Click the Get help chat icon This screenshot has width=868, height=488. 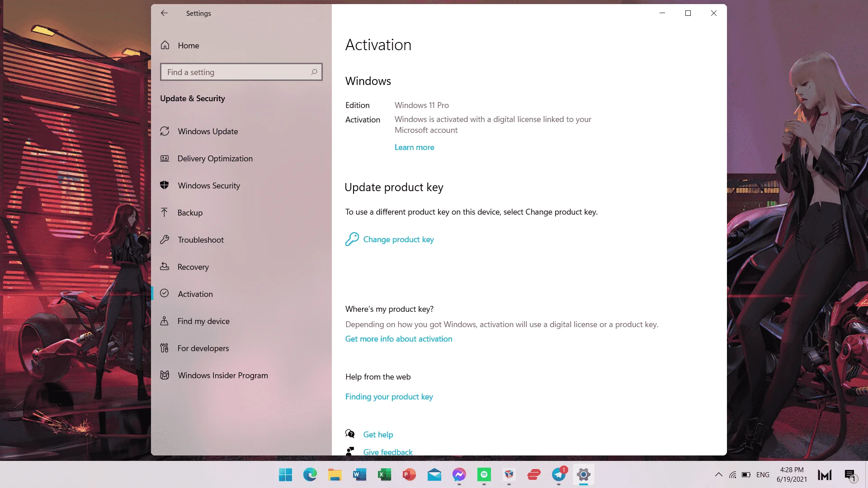pyautogui.click(x=350, y=434)
